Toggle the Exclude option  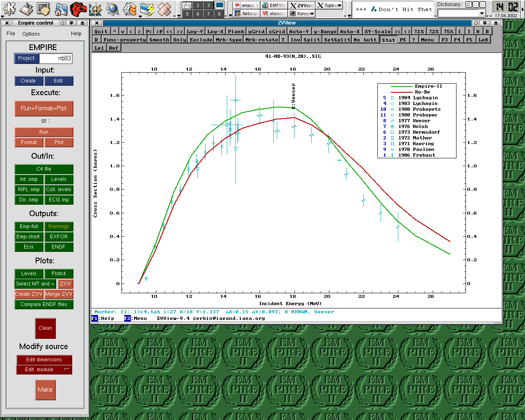201,40
